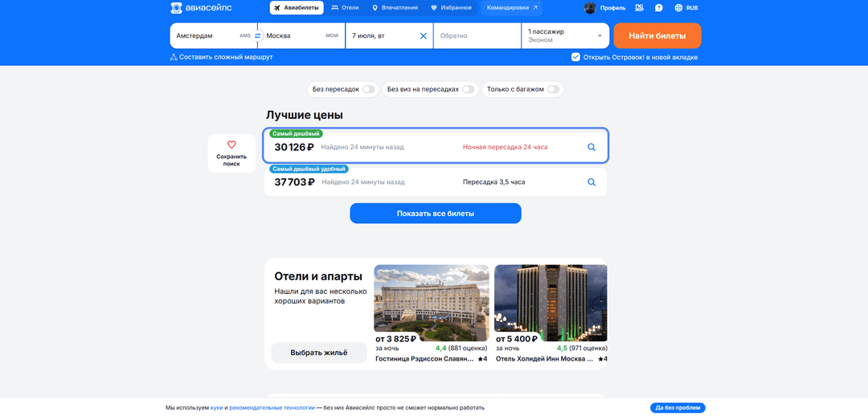Click the magnifier on the 37 703 ₽ ticket
The image size is (868, 416).
point(592,182)
